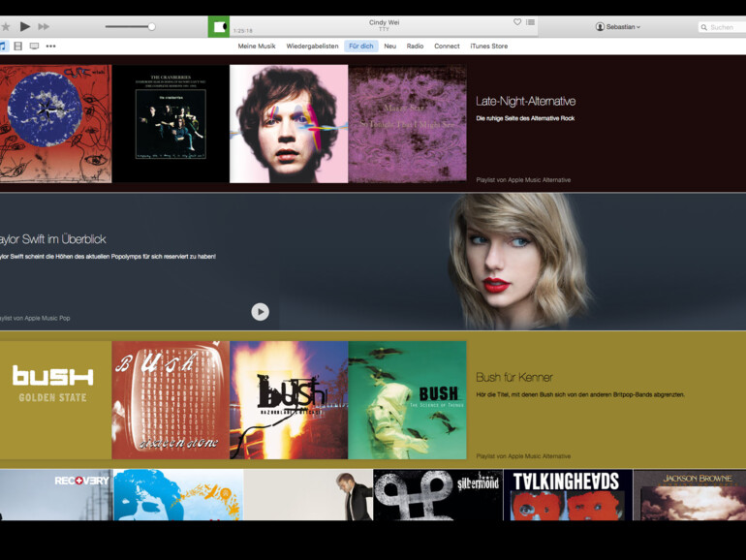746x560 pixels.
Task: Skip to the next track
Action: coord(44,27)
